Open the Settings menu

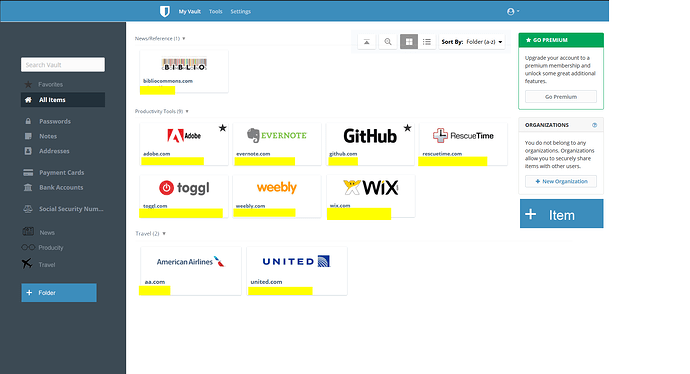point(240,11)
